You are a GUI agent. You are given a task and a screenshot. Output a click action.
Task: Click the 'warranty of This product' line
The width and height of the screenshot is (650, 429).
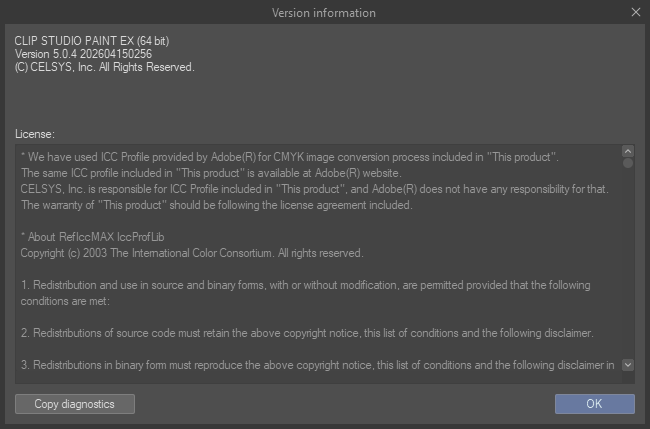(215, 205)
